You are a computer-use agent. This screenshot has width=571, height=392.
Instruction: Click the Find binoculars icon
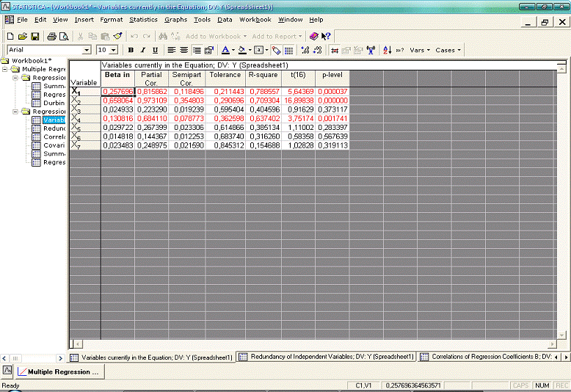tap(163, 36)
